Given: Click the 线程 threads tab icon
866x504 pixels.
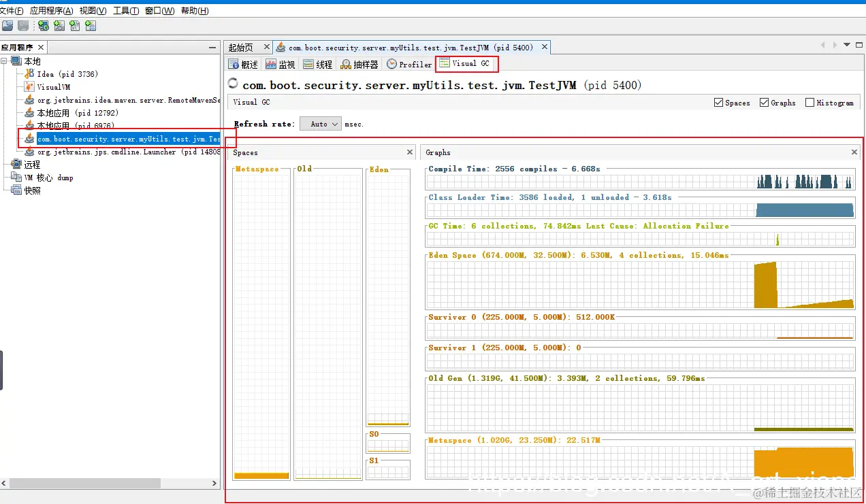Looking at the screenshot, I should click(308, 64).
